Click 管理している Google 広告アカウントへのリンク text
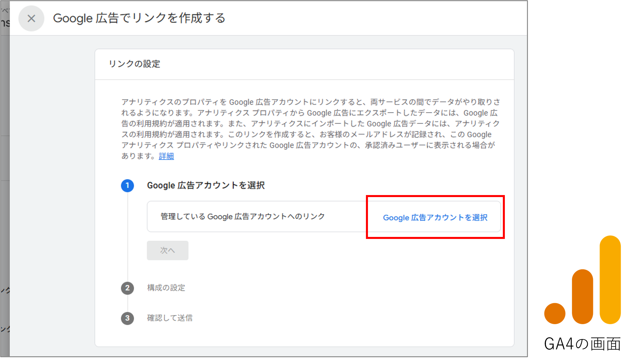The height and width of the screenshot is (364, 632). [x=243, y=217]
